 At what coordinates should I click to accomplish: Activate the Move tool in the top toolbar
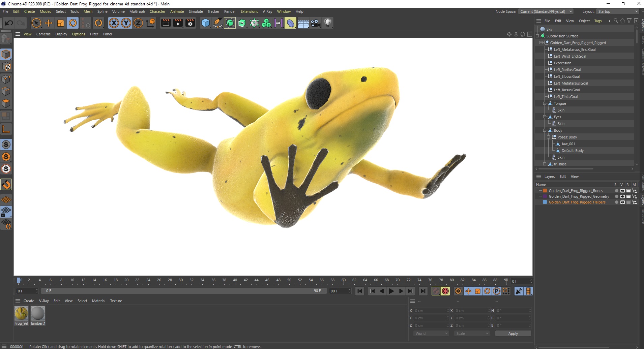coord(49,23)
